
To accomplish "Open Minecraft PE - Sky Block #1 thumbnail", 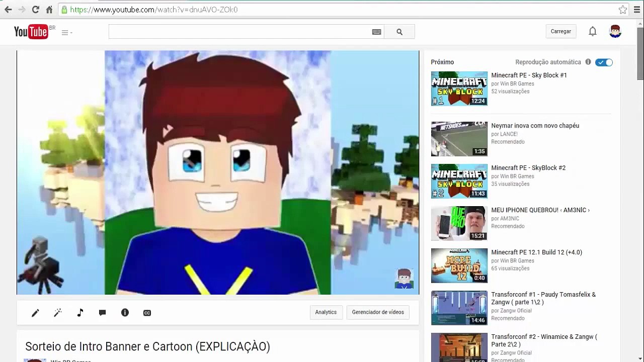I will pyautogui.click(x=459, y=88).
